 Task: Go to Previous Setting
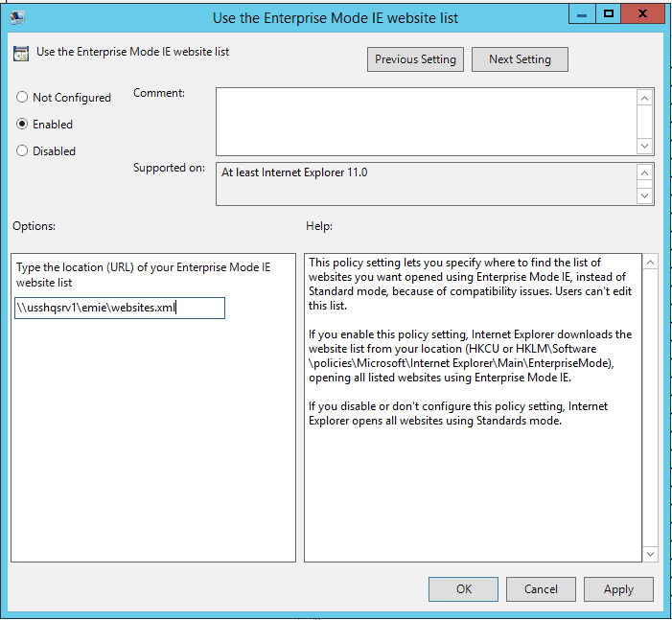(416, 59)
